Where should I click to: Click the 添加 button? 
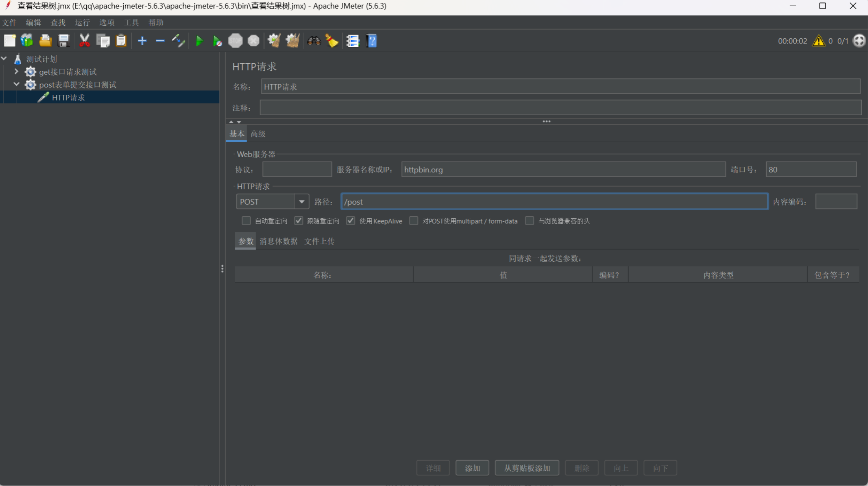(x=472, y=468)
